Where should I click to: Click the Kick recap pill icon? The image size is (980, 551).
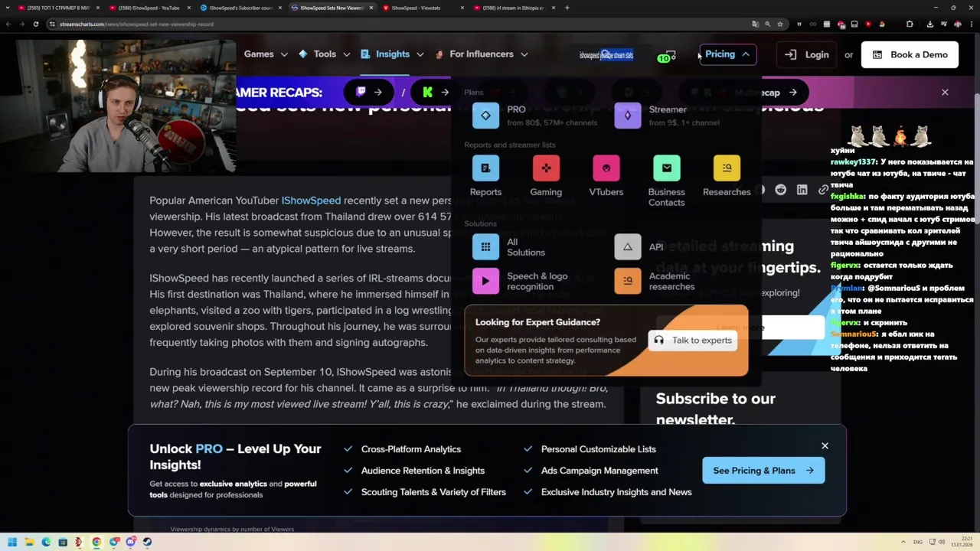point(435,93)
